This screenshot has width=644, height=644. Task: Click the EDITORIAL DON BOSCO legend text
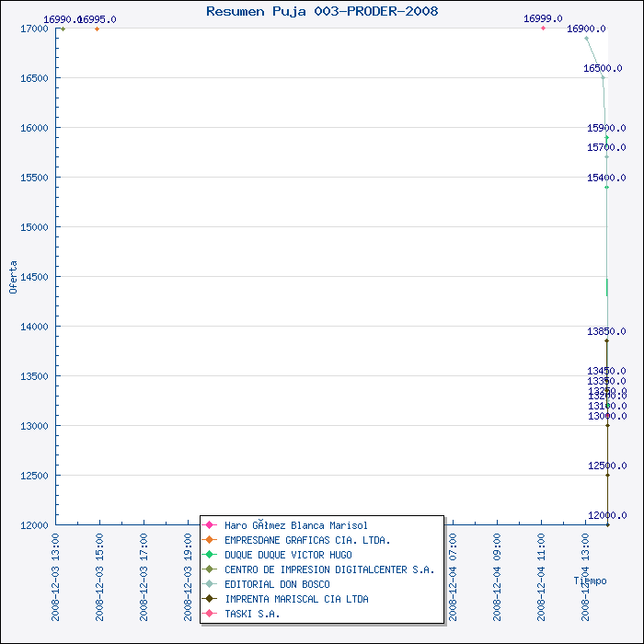coord(277,584)
